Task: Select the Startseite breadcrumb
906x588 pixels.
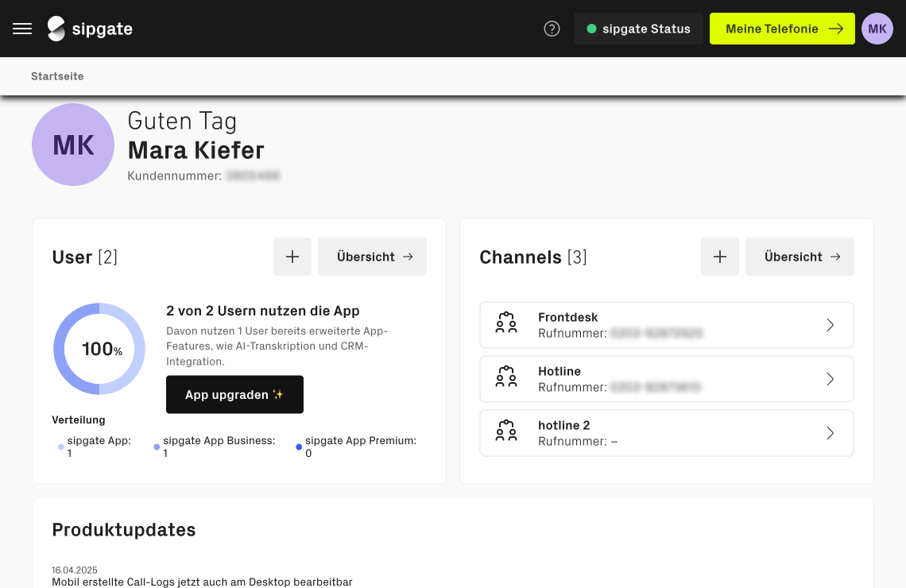Action: 57,76
